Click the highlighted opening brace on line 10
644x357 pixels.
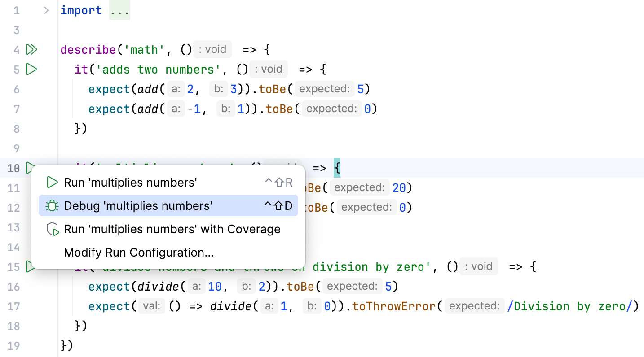click(337, 168)
